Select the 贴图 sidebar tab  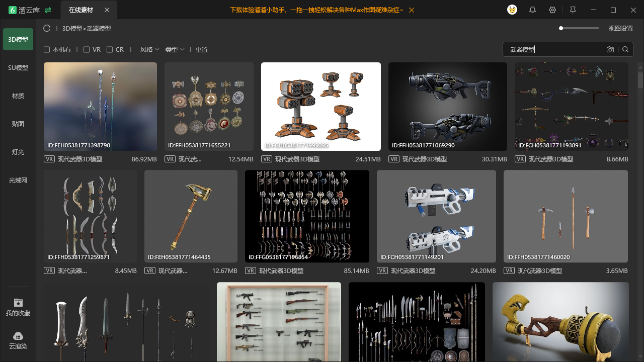(18, 124)
